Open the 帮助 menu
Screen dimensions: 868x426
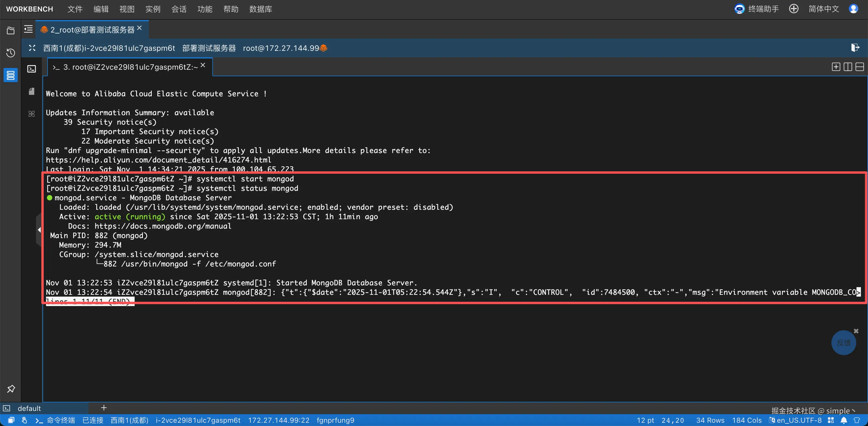[x=231, y=9]
